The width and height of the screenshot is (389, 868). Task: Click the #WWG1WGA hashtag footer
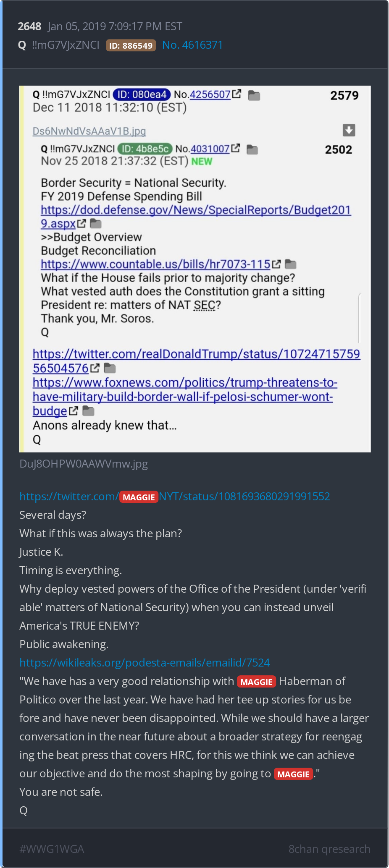click(52, 849)
